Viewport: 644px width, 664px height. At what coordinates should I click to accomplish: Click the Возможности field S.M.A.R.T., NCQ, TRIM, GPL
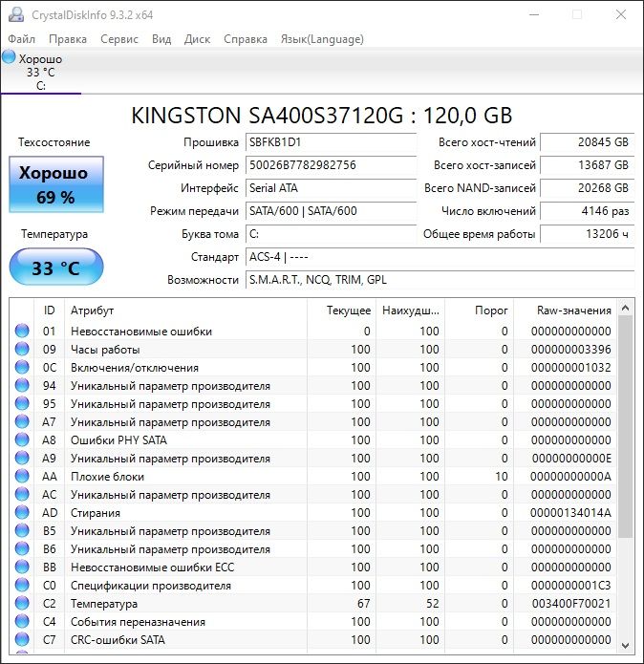440,280
